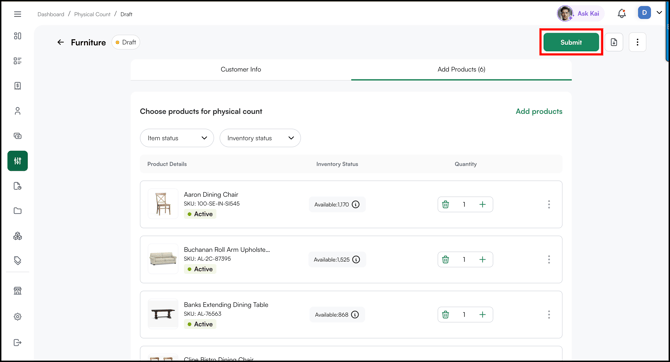Click the back arrow beside Furniture
Screen dimensions: 670x362
click(x=61, y=42)
